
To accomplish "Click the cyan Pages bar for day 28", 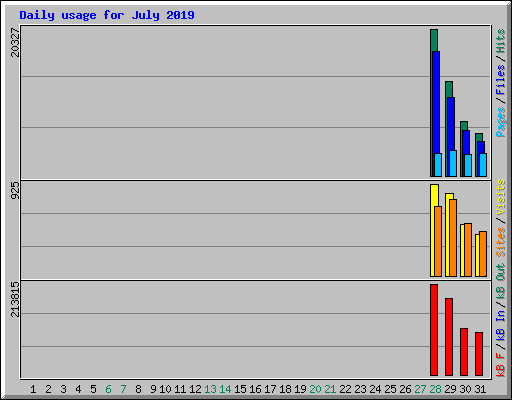I will tap(438, 165).
